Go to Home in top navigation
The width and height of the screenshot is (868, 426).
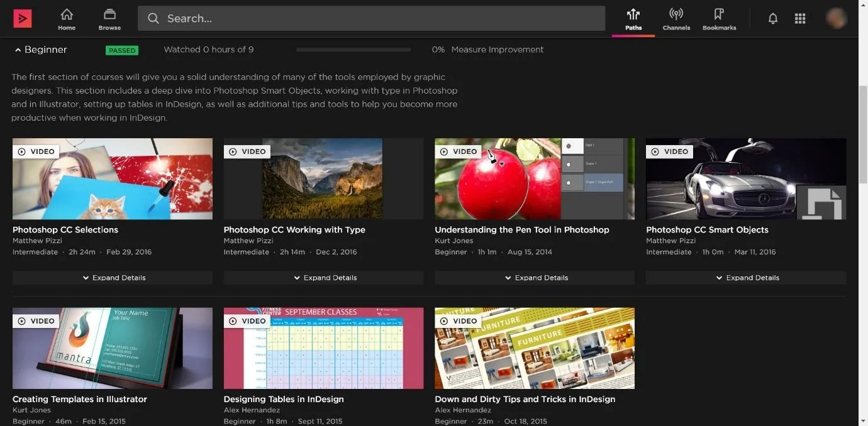67,19
